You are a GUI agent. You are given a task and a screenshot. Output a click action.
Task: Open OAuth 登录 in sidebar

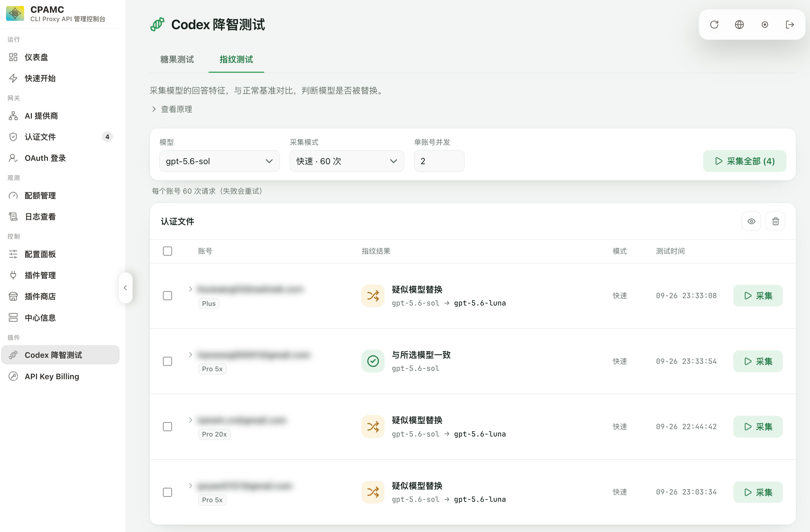tap(60, 158)
